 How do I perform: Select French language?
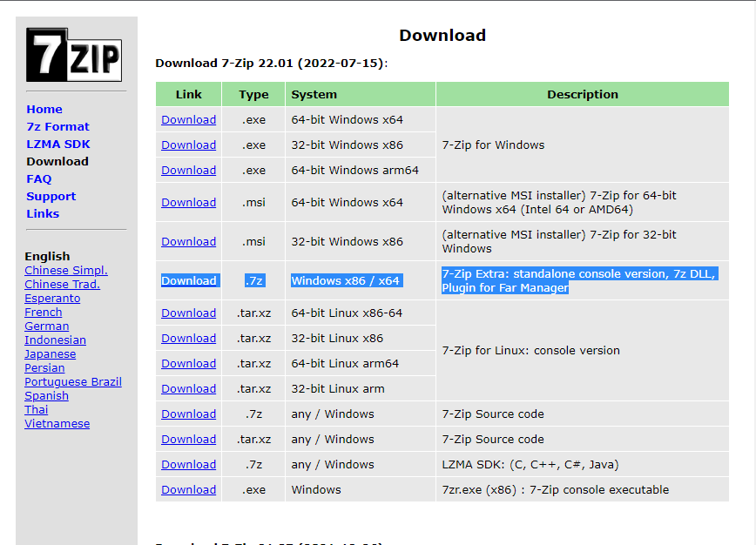(44, 313)
